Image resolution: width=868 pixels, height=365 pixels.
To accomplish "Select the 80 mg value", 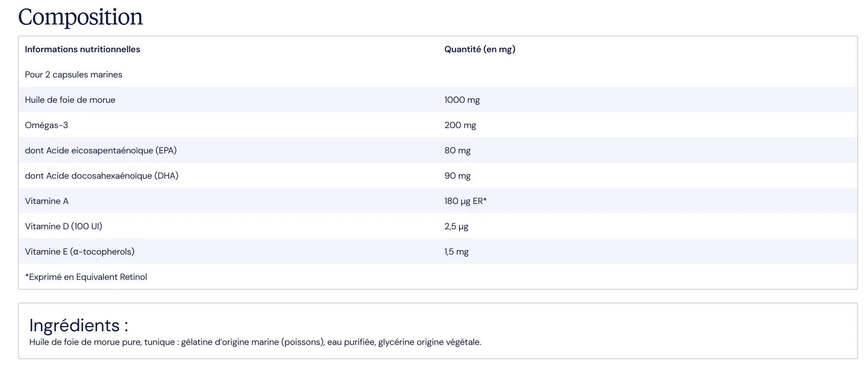I will click(x=457, y=151).
